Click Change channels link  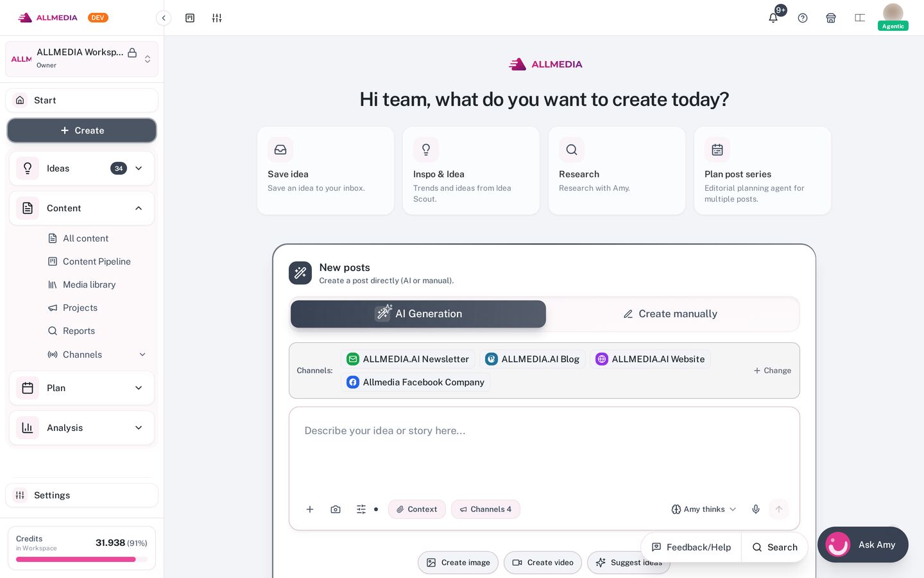(x=772, y=371)
